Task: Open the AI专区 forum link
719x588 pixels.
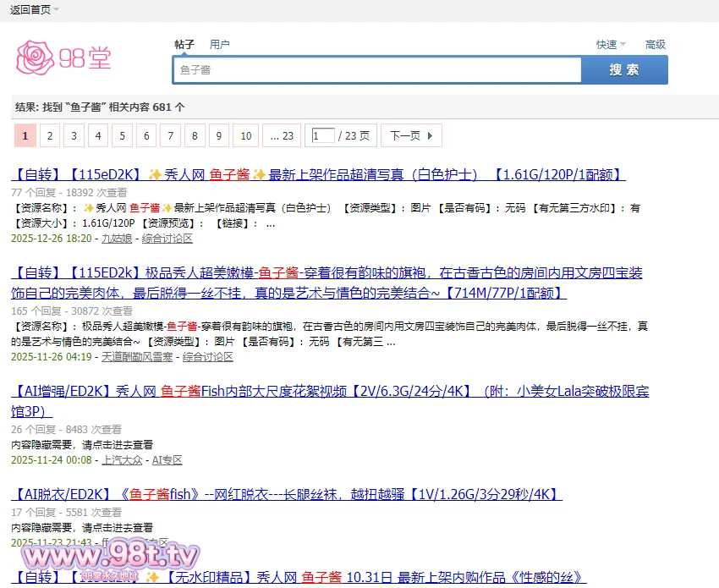Action: [167, 460]
